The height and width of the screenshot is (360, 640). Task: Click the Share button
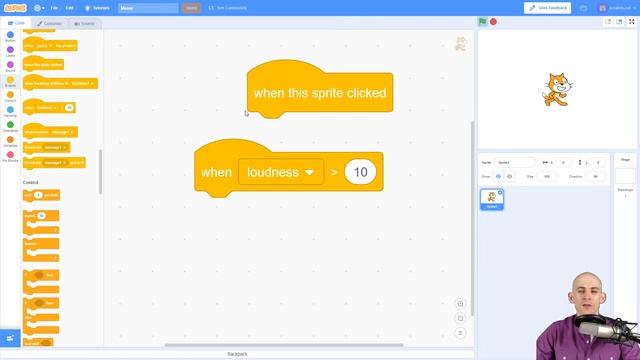(191, 8)
